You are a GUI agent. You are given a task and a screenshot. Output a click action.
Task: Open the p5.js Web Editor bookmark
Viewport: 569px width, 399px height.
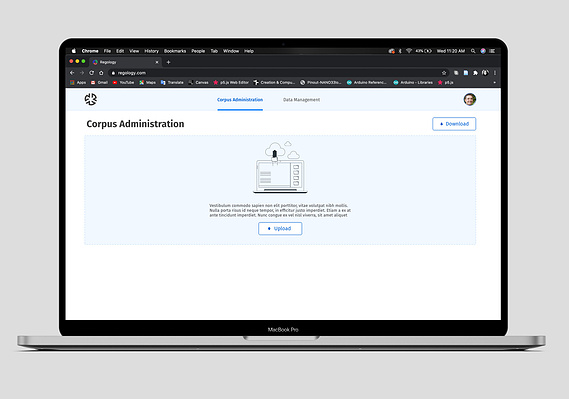(x=231, y=83)
